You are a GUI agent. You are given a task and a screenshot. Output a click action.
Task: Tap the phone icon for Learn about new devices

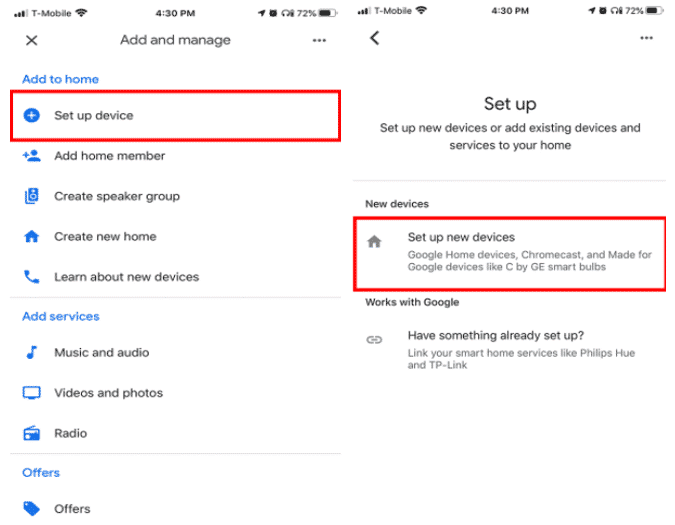click(31, 277)
